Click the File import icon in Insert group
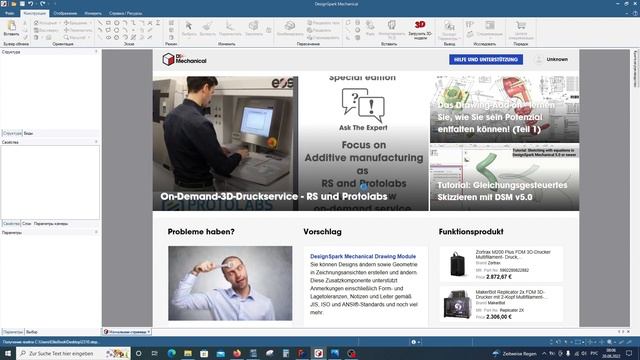The image size is (640, 360). [x=370, y=25]
